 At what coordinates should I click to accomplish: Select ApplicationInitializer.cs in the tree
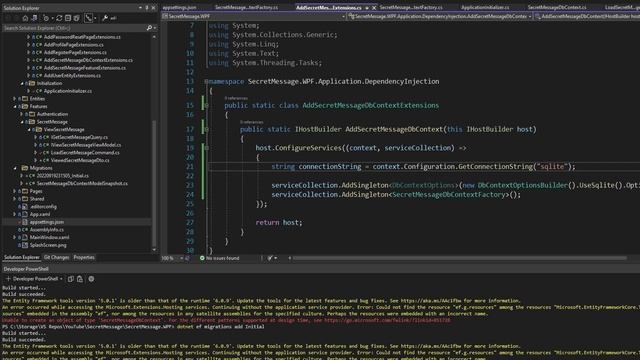pos(68,91)
